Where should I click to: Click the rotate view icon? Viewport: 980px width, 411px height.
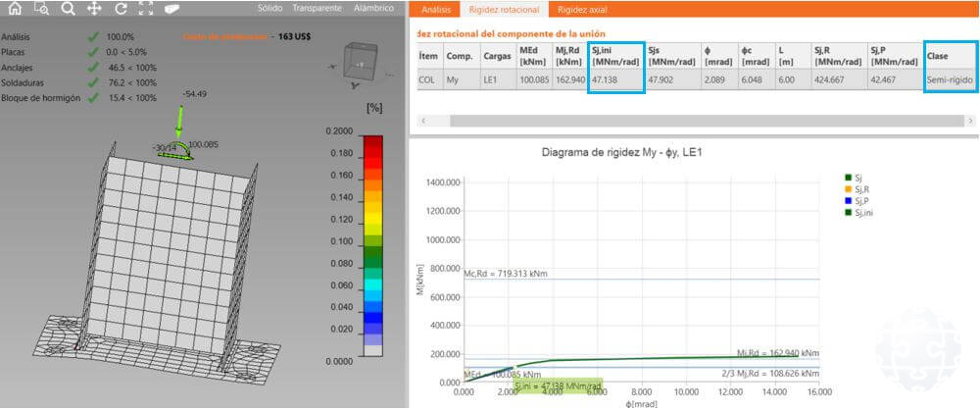(121, 9)
